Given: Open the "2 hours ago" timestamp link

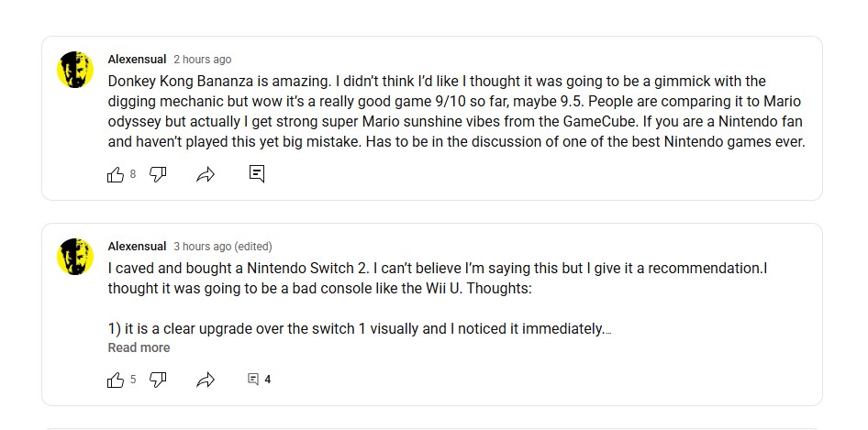Looking at the screenshot, I should [202, 60].
